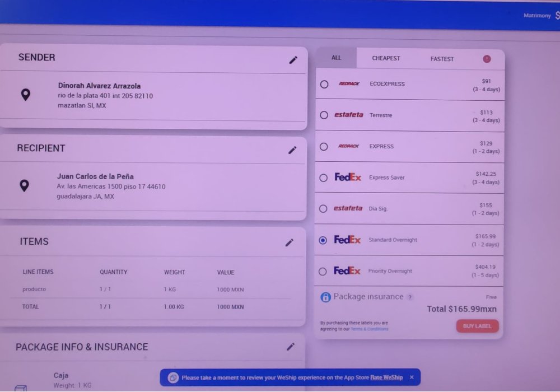This screenshot has height=392, width=560.
Task: Click recipient name Juan Carlos de la Peña
Action: pyautogui.click(x=95, y=176)
